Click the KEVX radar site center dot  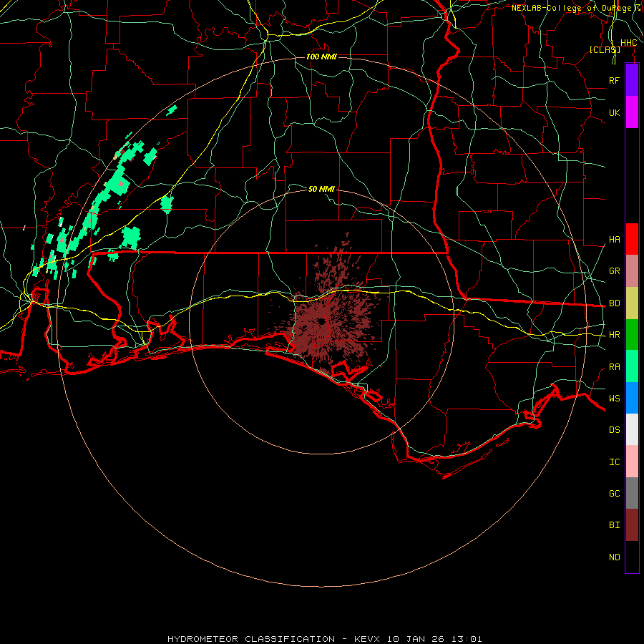[321, 322]
